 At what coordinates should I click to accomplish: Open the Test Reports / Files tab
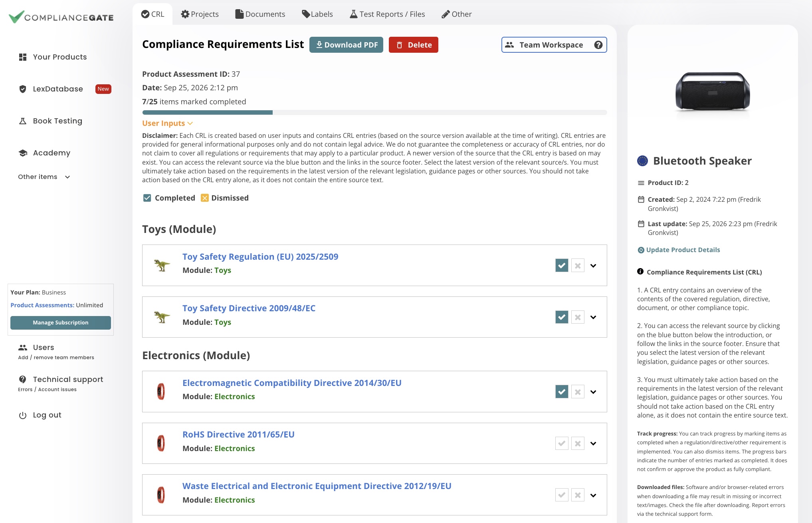[387, 14]
